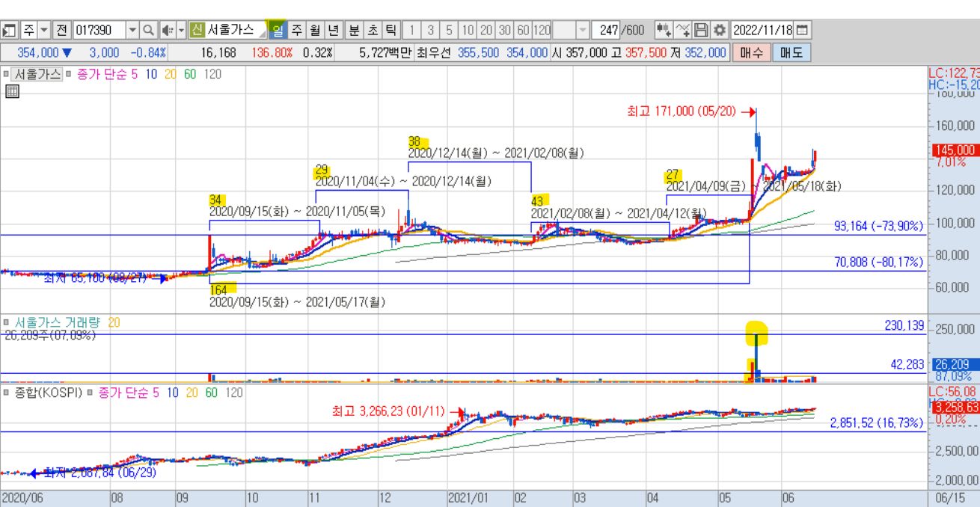
Task: Open the empty interval combo box dropdown
Action: (584, 30)
